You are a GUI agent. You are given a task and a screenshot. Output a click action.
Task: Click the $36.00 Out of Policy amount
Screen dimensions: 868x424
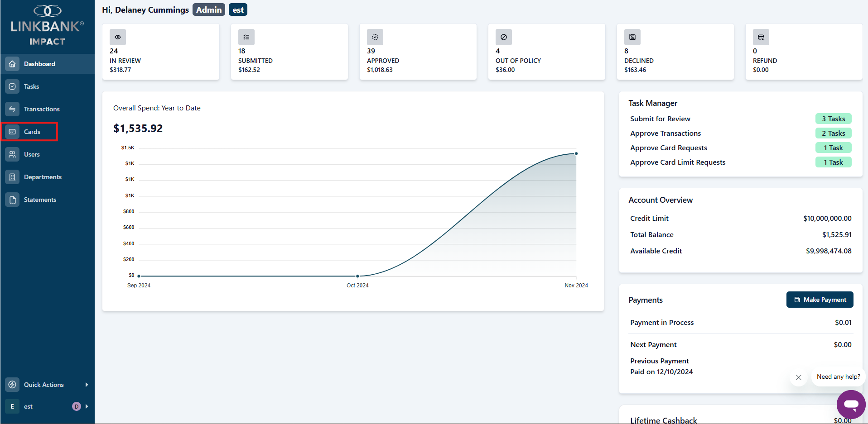(x=505, y=70)
